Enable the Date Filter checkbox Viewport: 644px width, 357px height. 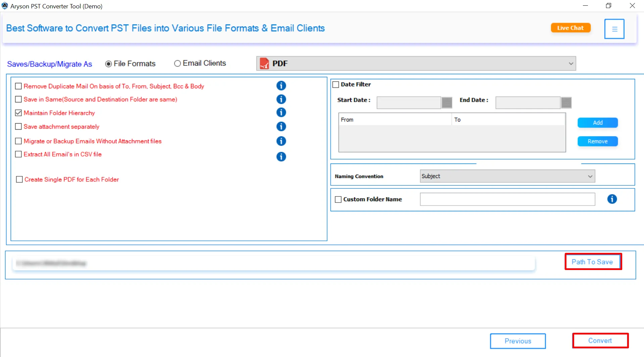[x=335, y=84]
